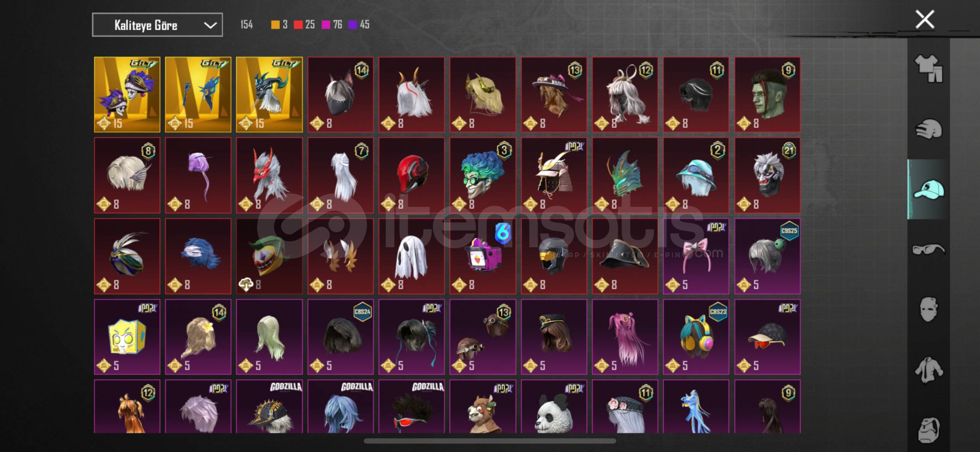Open the sunglasses category icon

(x=928, y=249)
